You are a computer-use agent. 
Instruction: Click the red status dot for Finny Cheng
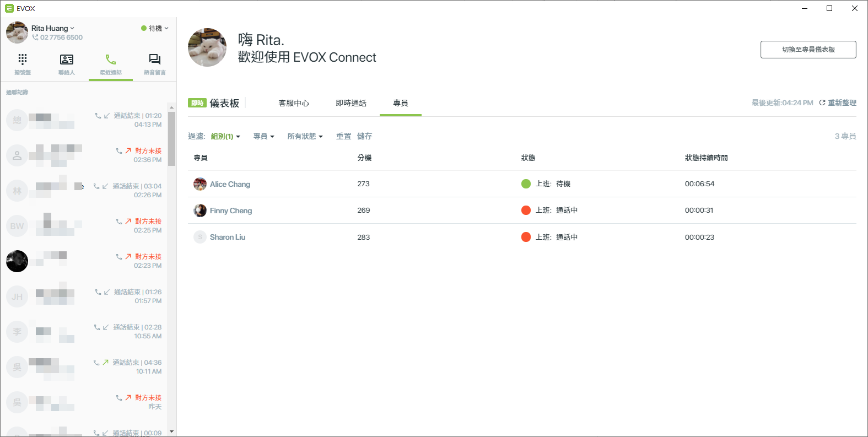pos(526,210)
